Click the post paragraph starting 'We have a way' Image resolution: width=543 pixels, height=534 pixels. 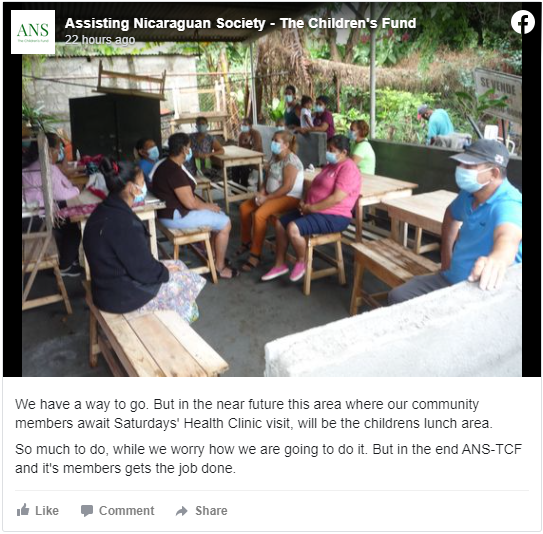click(x=254, y=413)
